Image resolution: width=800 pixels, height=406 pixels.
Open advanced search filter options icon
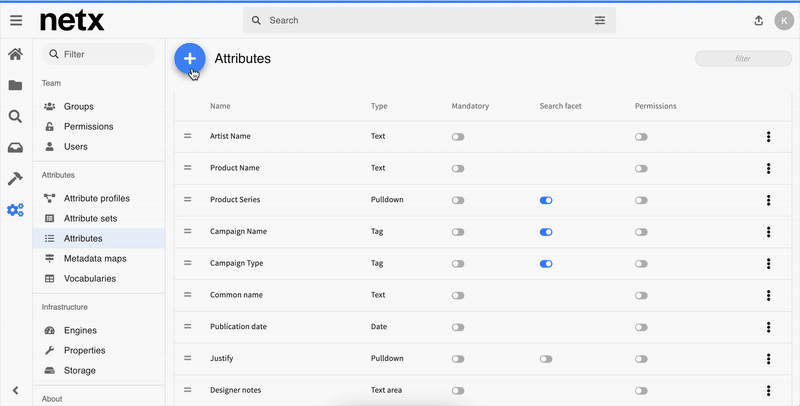pyautogui.click(x=600, y=20)
